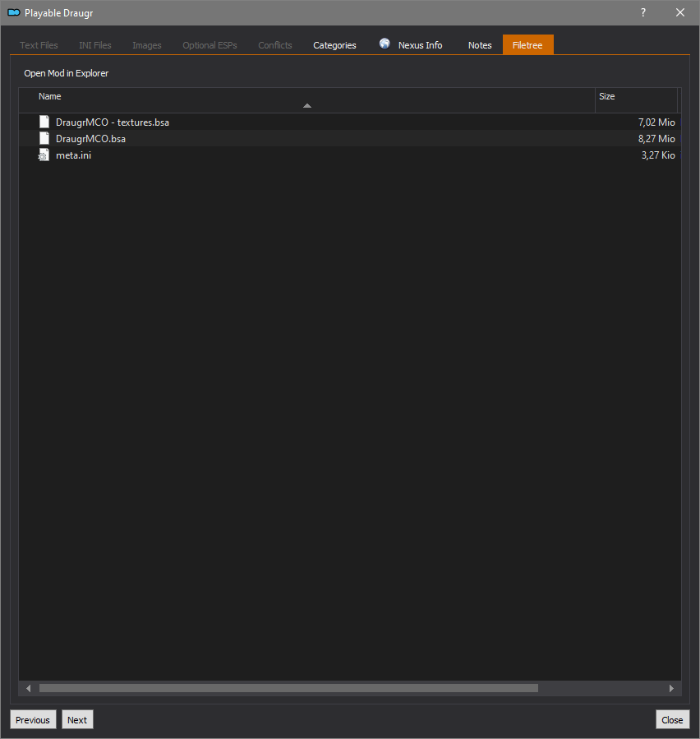This screenshot has height=739, width=700.
Task: Open the Conflicts tab
Action: coord(275,45)
